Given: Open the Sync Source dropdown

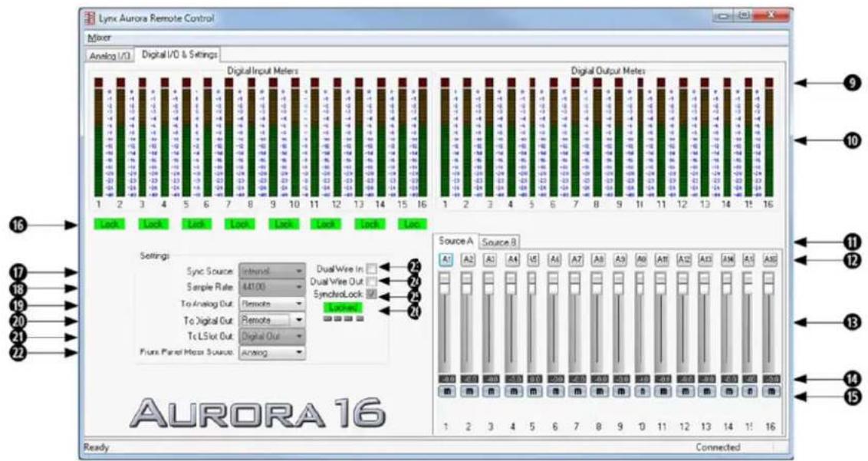Looking at the screenshot, I should [x=271, y=272].
